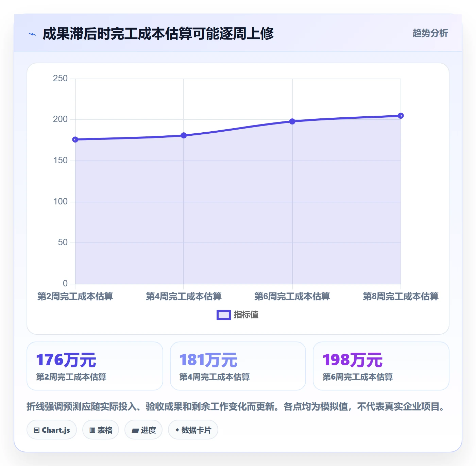Click the 表格 tag chip
The height and width of the screenshot is (466, 476).
pyautogui.click(x=101, y=430)
